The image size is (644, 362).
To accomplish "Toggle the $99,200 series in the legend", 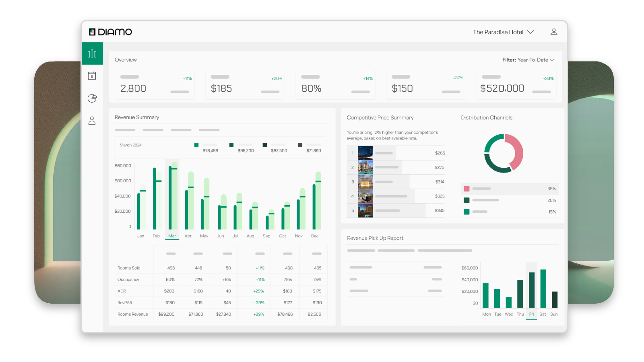I will 231,144.
